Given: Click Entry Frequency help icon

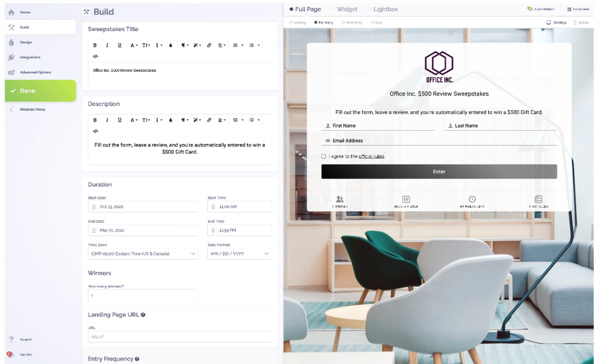Looking at the screenshot, I should click(x=137, y=359).
